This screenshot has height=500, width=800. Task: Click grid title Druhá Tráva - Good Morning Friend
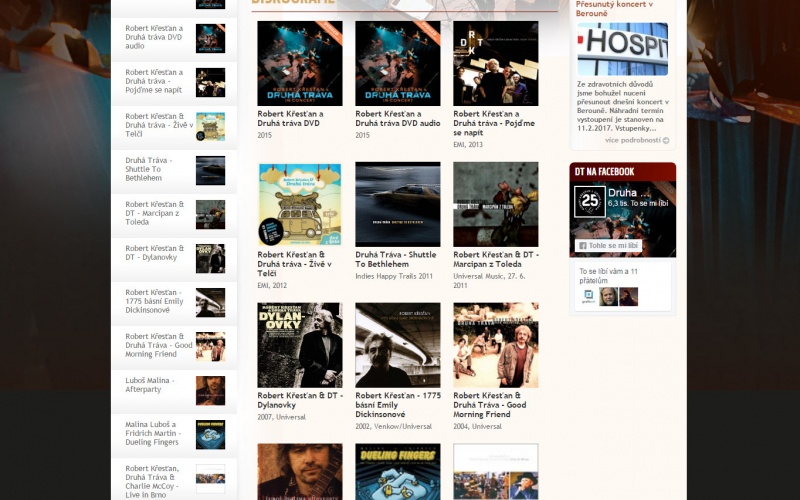(490, 405)
